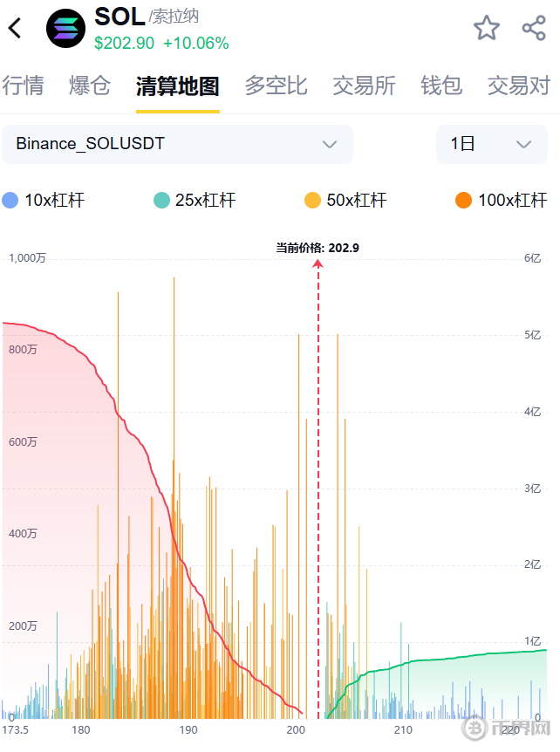Open the 1日 time range dropdown
Image resolution: width=560 pixels, height=752 pixels.
point(491,144)
